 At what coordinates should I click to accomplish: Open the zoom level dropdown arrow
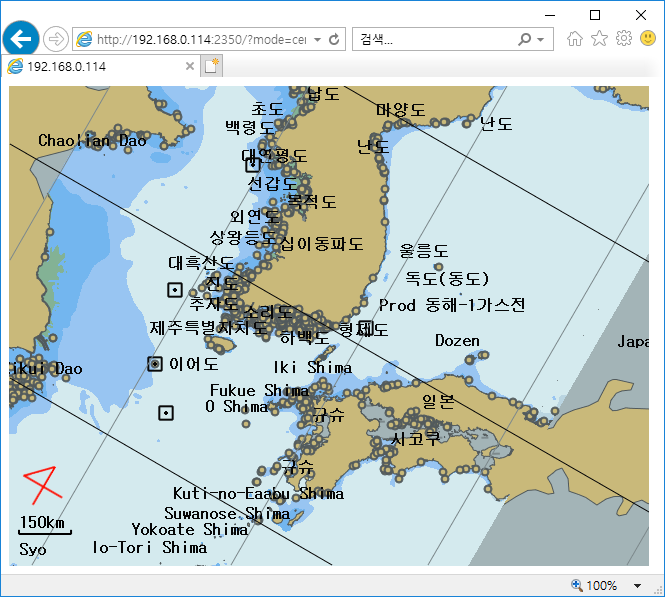(638, 586)
